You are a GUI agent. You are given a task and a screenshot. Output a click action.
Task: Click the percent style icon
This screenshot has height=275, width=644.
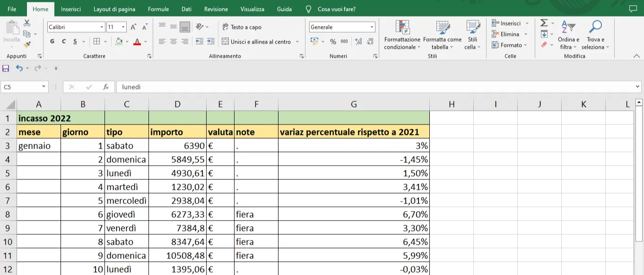pos(333,42)
